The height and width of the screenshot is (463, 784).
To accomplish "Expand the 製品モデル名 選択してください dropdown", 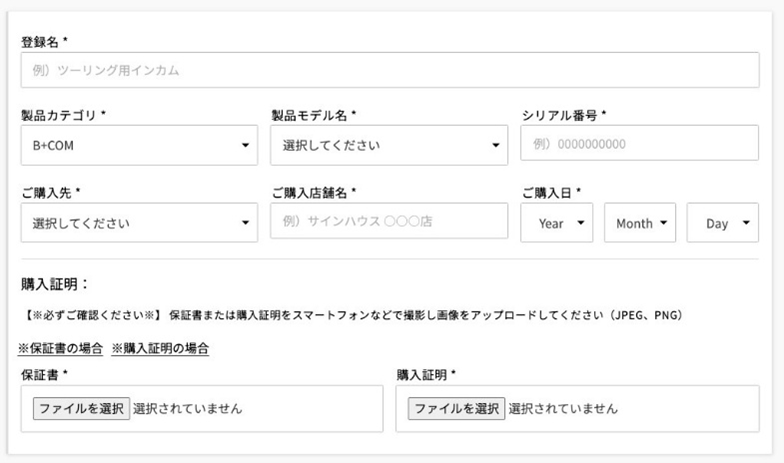I will [380, 146].
